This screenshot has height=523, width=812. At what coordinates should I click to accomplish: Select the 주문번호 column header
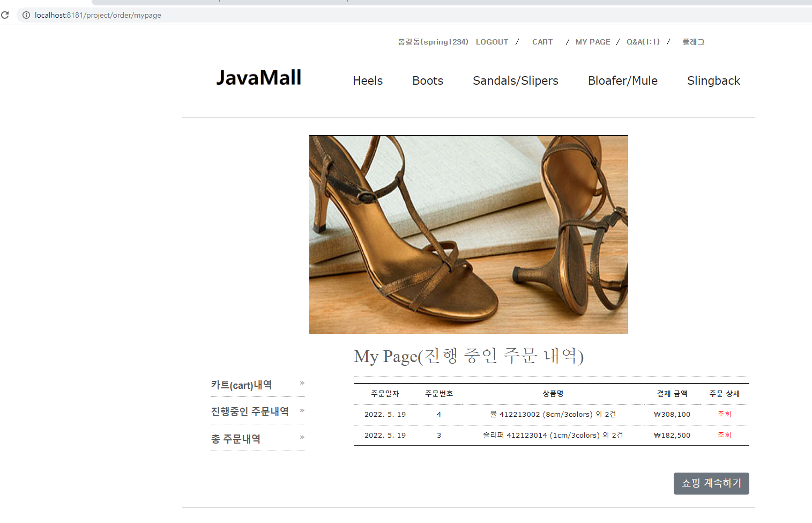(x=439, y=393)
